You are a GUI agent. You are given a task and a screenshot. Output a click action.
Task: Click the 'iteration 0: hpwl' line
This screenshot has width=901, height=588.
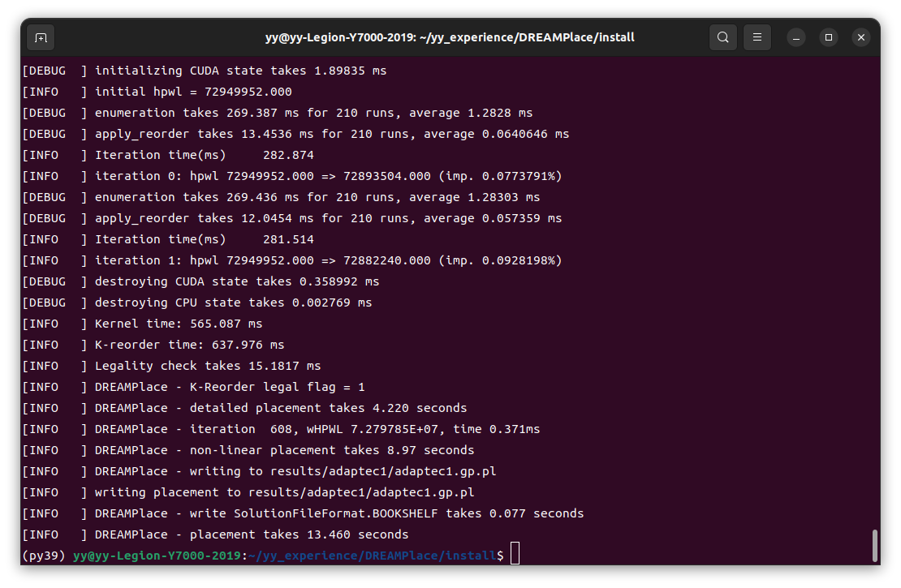292,176
